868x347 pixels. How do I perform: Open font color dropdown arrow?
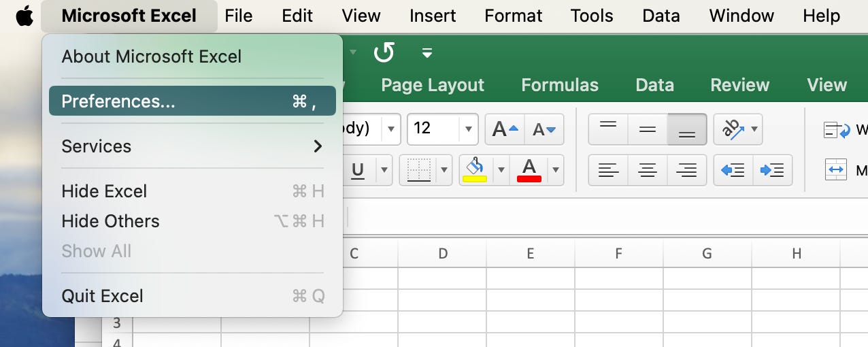(556, 170)
